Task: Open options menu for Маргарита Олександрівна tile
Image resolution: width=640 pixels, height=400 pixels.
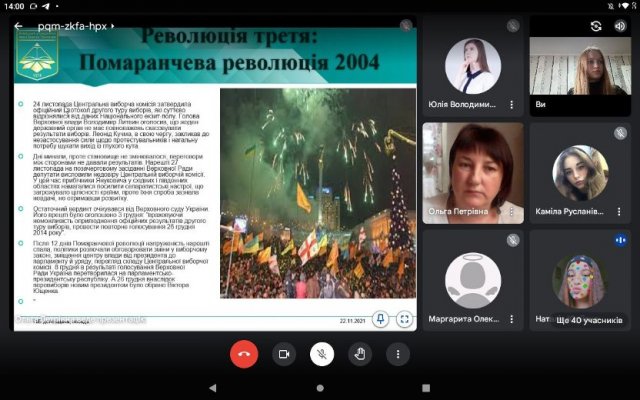Action: [511, 319]
